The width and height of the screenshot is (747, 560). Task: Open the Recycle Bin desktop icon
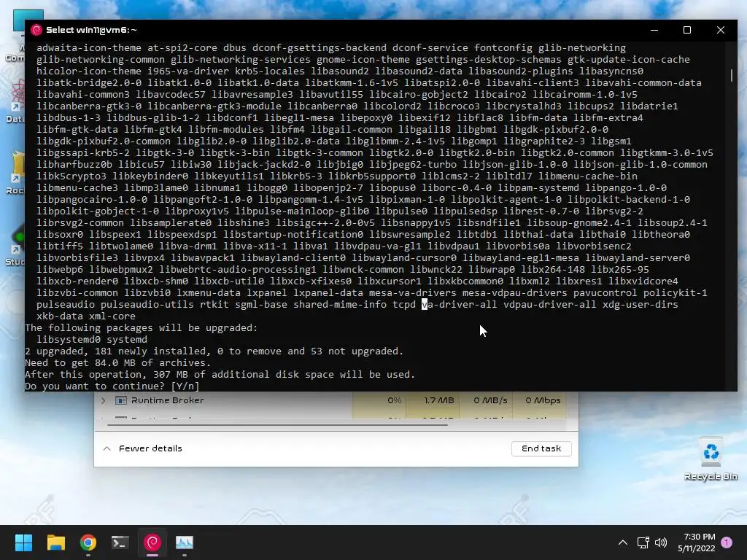(x=711, y=459)
